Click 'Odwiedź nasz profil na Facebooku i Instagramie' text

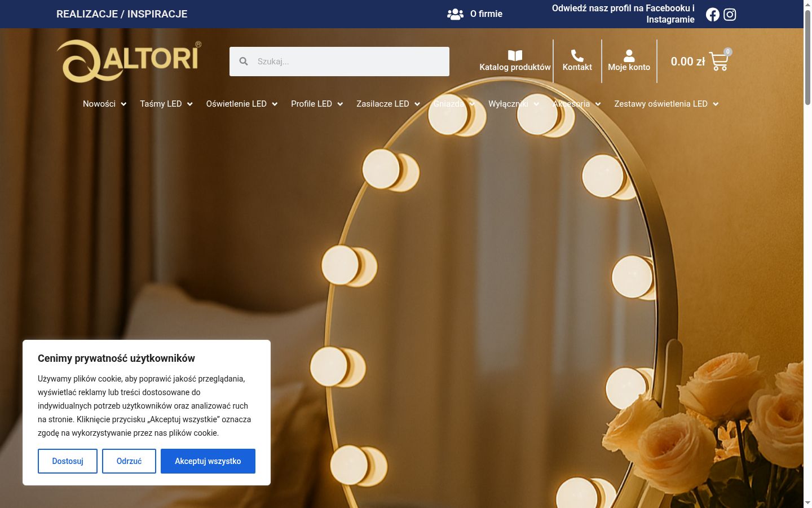[x=623, y=14]
